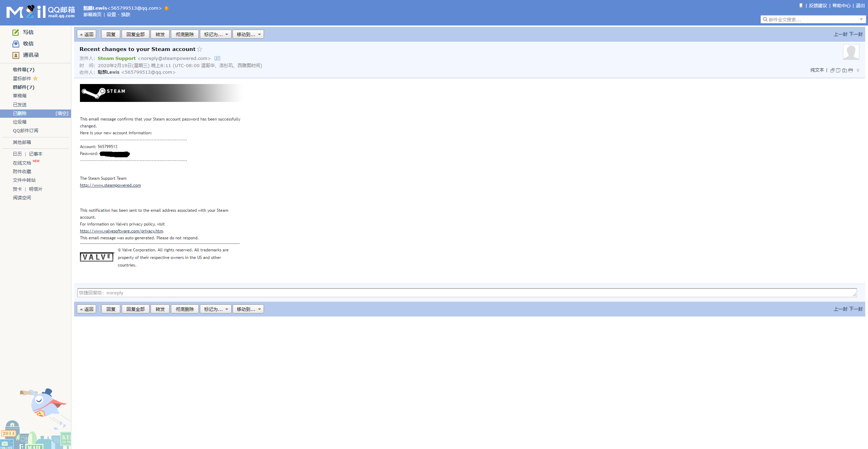Screen dimensions: 868x449
Task: Click the yellow star next to 星标邮件
Action: click(x=35, y=79)
